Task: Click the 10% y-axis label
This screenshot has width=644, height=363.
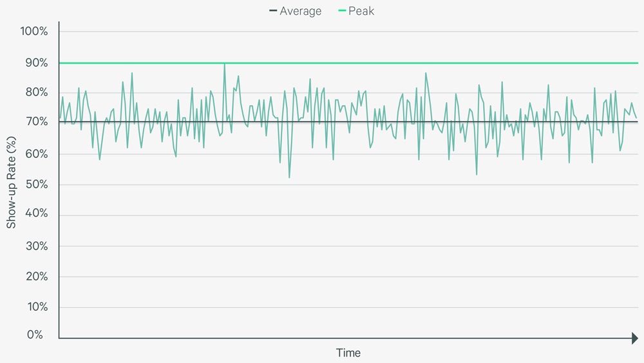Action: tap(37, 307)
